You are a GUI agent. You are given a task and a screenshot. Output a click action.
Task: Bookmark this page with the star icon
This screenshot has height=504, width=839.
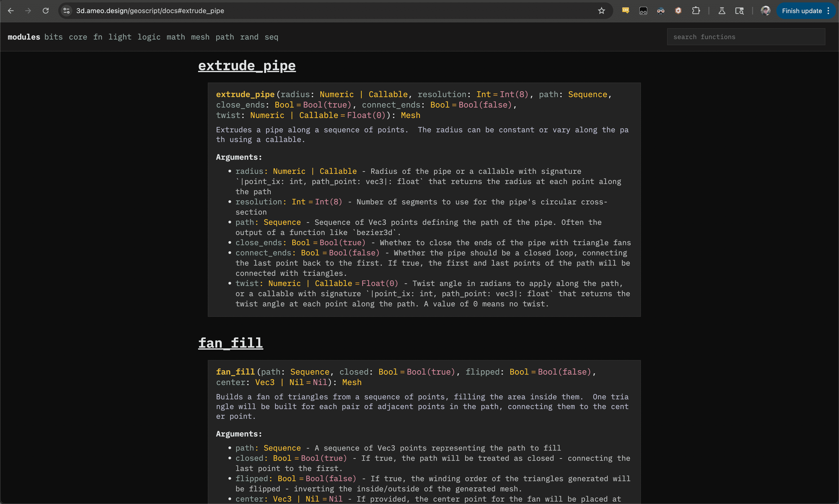click(x=601, y=11)
